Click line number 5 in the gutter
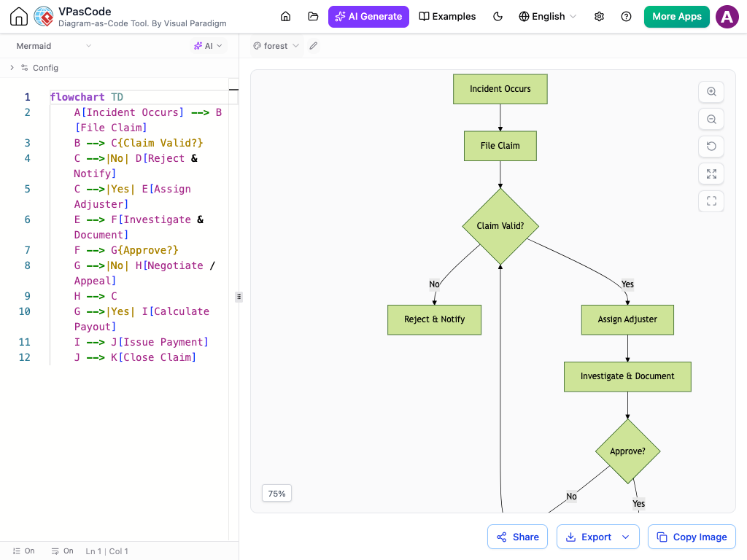 pos(27,189)
